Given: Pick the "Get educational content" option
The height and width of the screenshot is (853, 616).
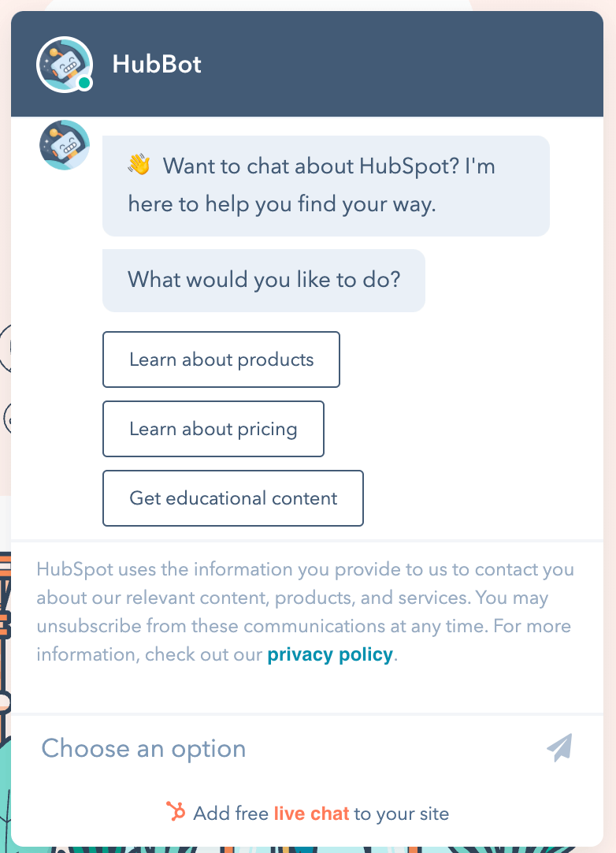Looking at the screenshot, I should [232, 497].
